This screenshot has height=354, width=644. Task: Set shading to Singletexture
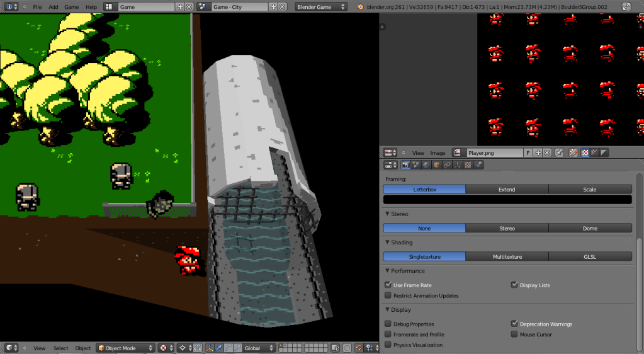click(424, 257)
